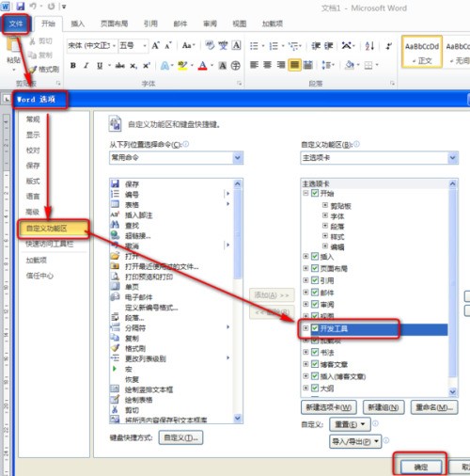Align text right in ribbon
Image resolution: width=470 pixels, height=476 pixels.
(281, 65)
